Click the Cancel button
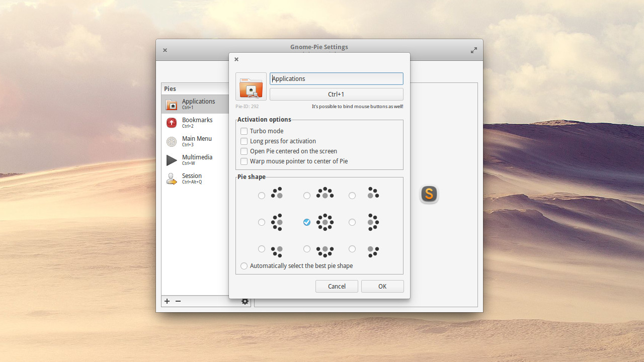This screenshot has height=362, width=644. coord(337,286)
